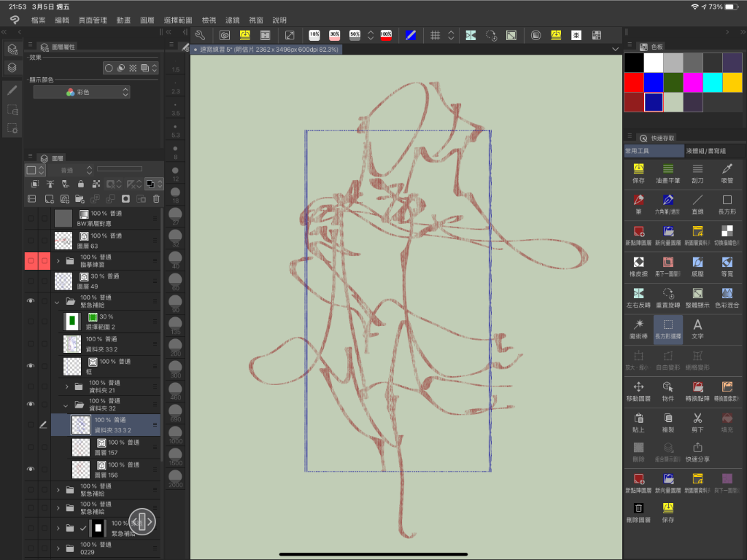Click the 快速分享 quick share icon
The height and width of the screenshot is (560, 747).
tap(697, 452)
